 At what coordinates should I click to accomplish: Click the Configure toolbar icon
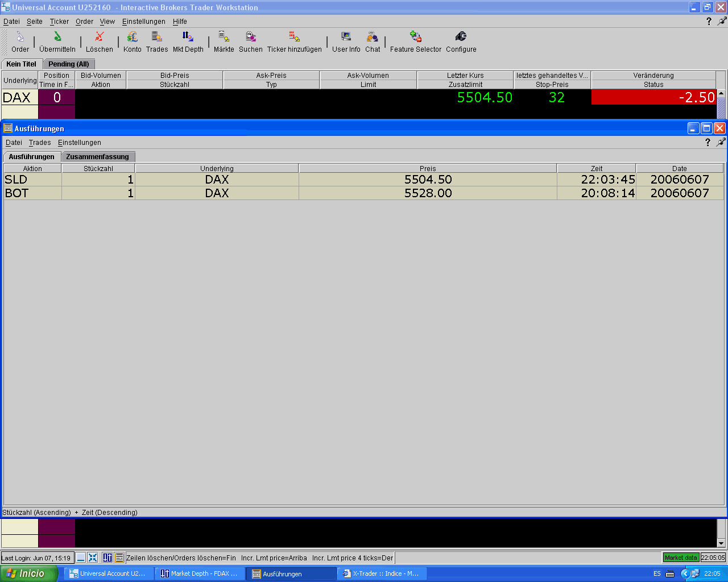tap(461, 42)
